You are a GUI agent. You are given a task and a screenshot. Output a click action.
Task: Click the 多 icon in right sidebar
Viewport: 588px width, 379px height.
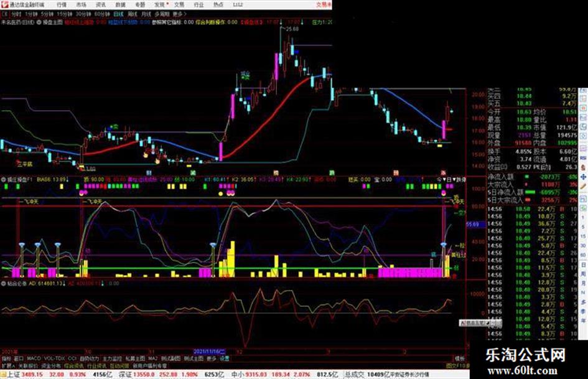[x=583, y=302]
